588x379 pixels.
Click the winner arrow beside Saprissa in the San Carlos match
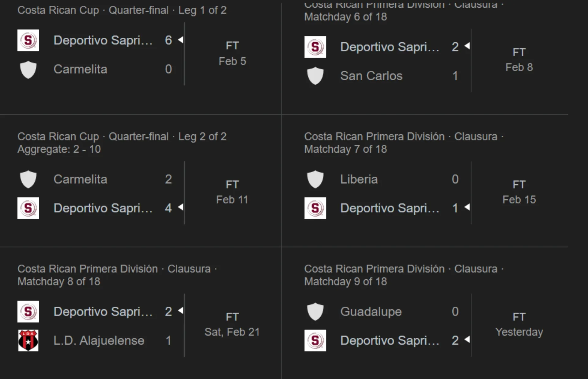[x=468, y=47]
